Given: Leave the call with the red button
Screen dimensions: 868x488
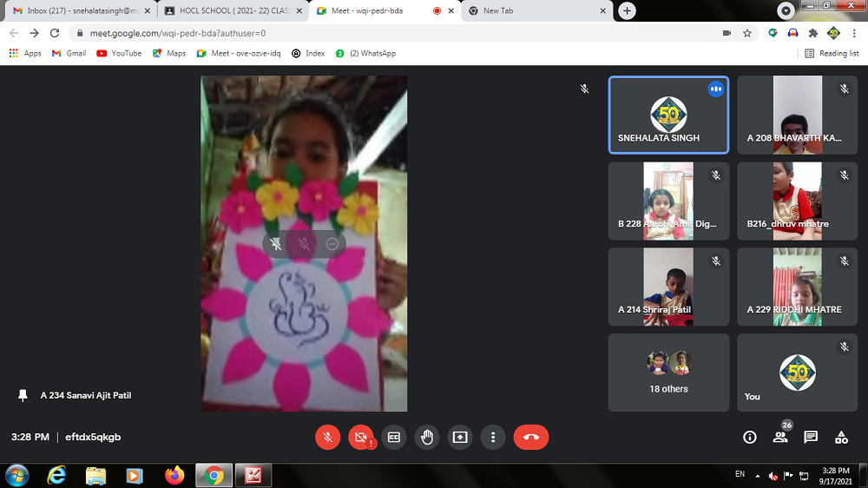Looking at the screenshot, I should tap(531, 438).
